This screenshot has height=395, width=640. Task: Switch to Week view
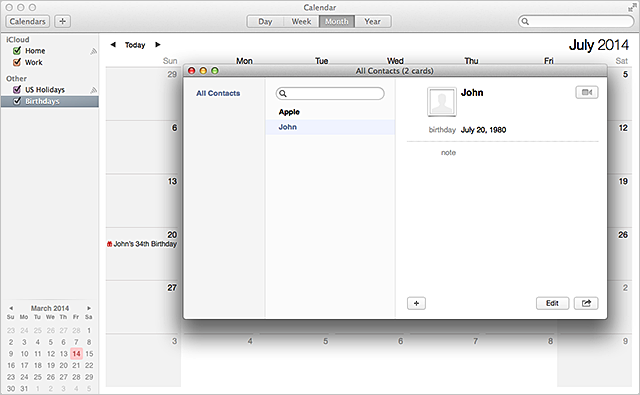tap(301, 21)
